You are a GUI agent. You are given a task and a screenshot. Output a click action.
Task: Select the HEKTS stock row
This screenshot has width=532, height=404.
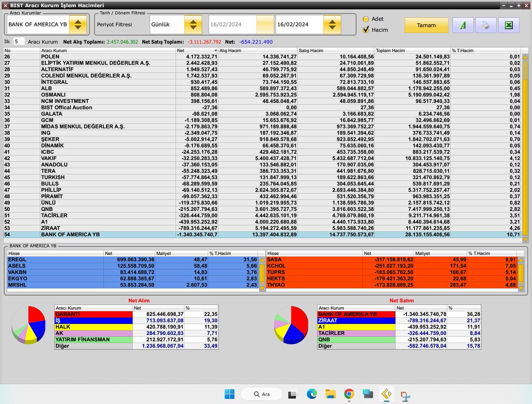tap(391, 279)
